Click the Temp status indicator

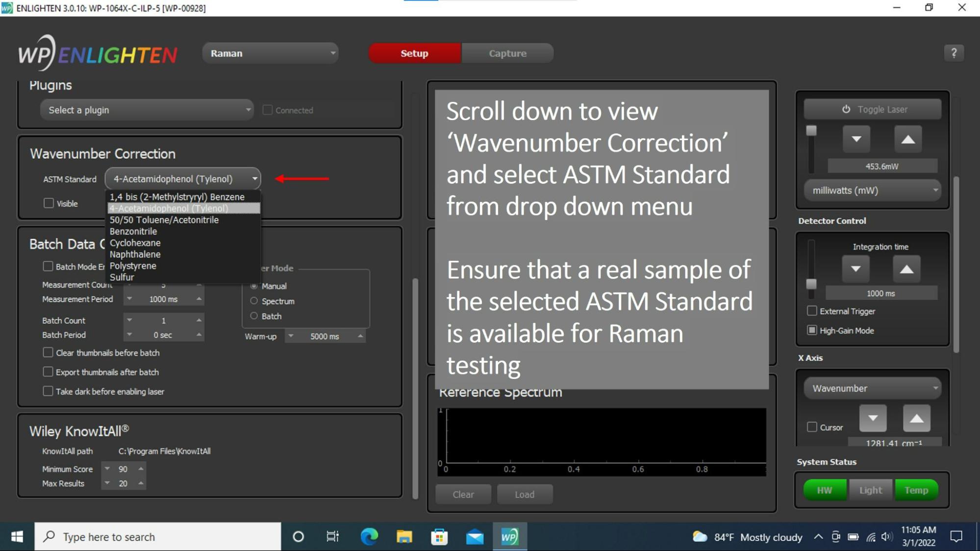click(x=916, y=490)
